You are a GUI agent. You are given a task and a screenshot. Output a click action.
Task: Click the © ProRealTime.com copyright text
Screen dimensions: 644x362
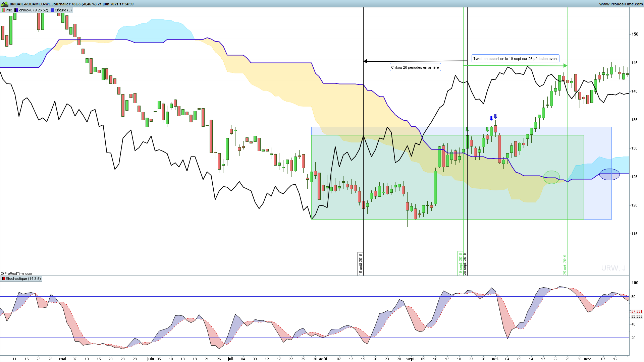[x=16, y=274]
